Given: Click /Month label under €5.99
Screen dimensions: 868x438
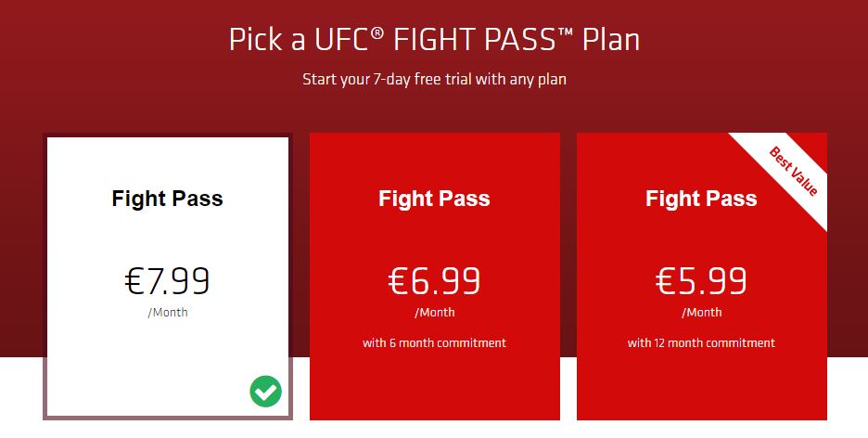Looking at the screenshot, I should (x=702, y=313).
